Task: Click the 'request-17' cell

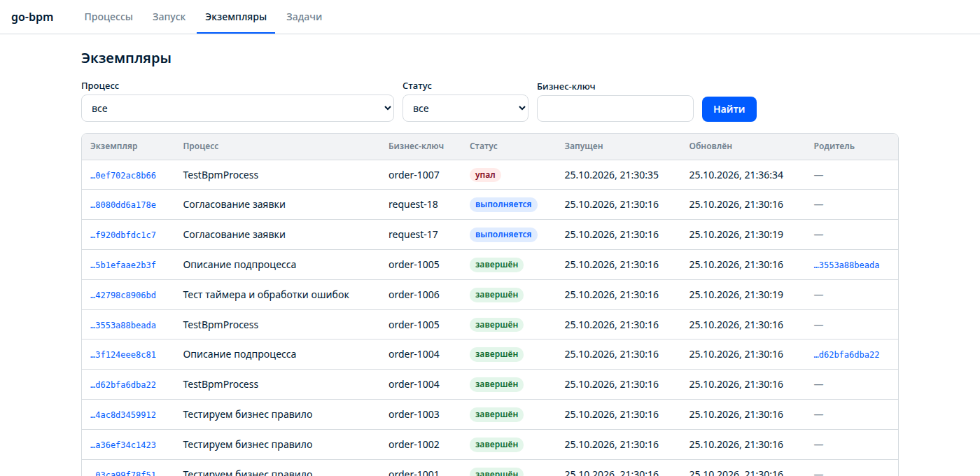Action: pos(413,234)
